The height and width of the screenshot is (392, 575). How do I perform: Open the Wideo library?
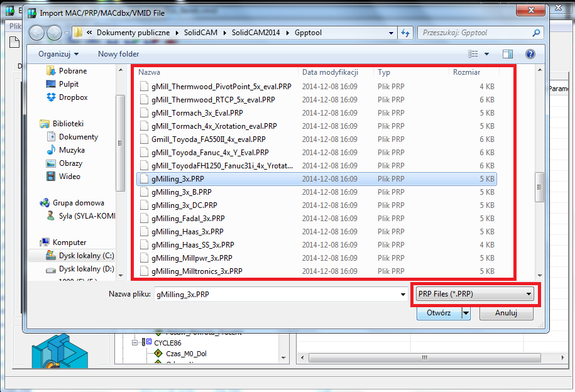tap(69, 177)
